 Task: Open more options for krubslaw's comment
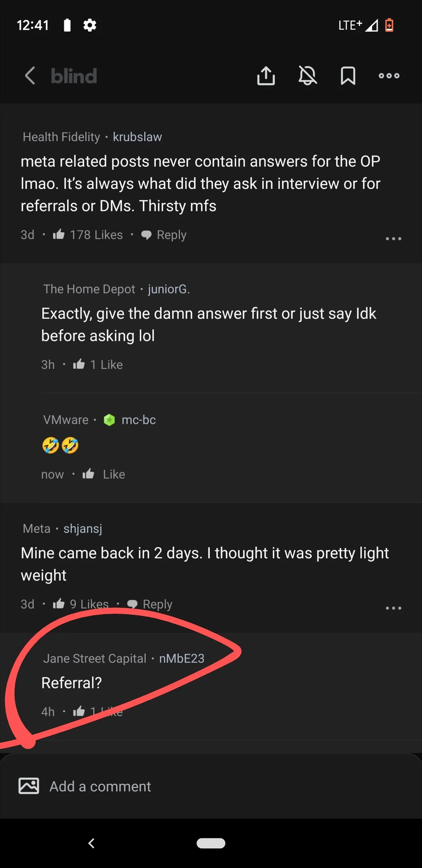coord(393,239)
